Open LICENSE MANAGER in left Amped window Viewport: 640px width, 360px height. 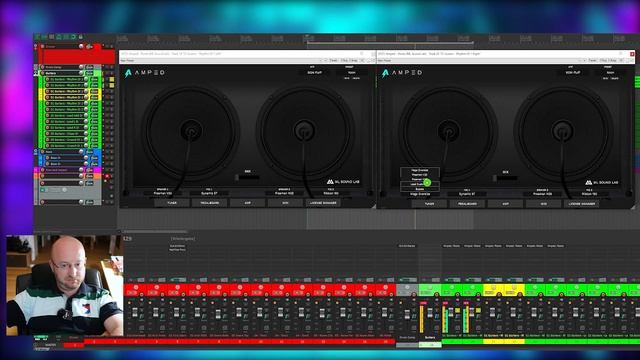[323, 203]
